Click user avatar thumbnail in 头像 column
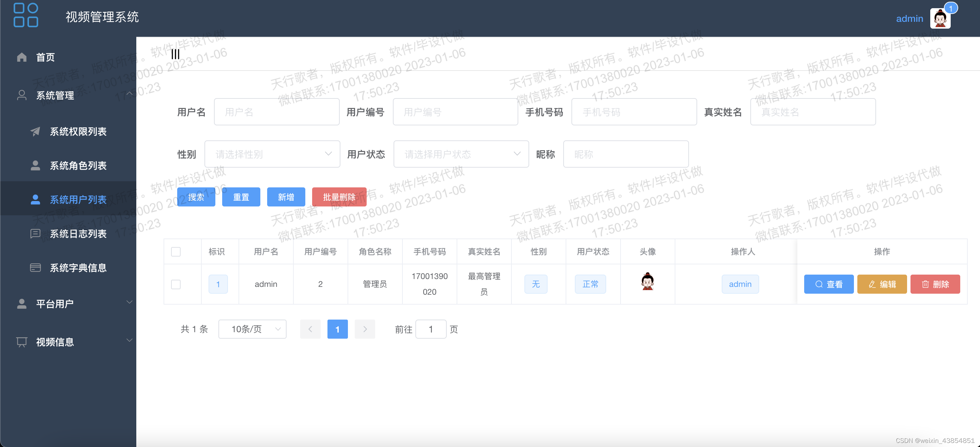The width and height of the screenshot is (980, 447). [x=647, y=282]
